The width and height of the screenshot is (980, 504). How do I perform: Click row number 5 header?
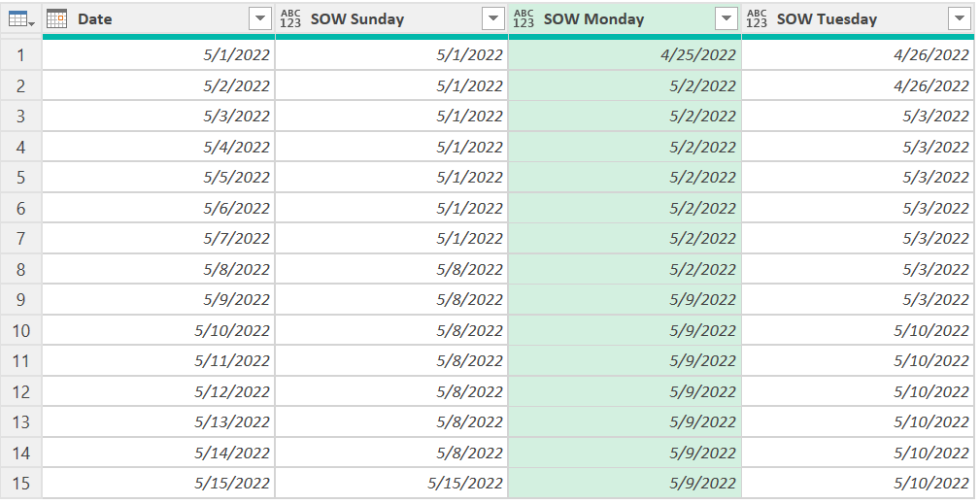(x=20, y=178)
